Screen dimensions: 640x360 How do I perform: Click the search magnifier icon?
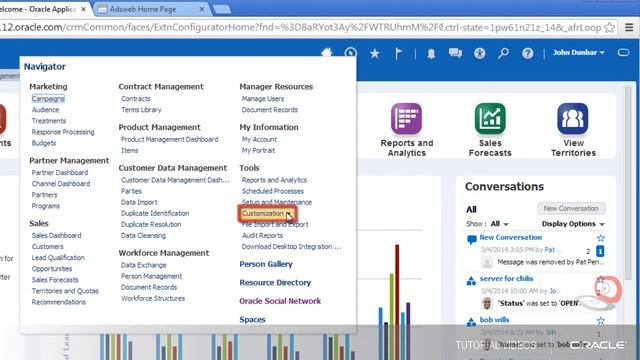point(503,53)
